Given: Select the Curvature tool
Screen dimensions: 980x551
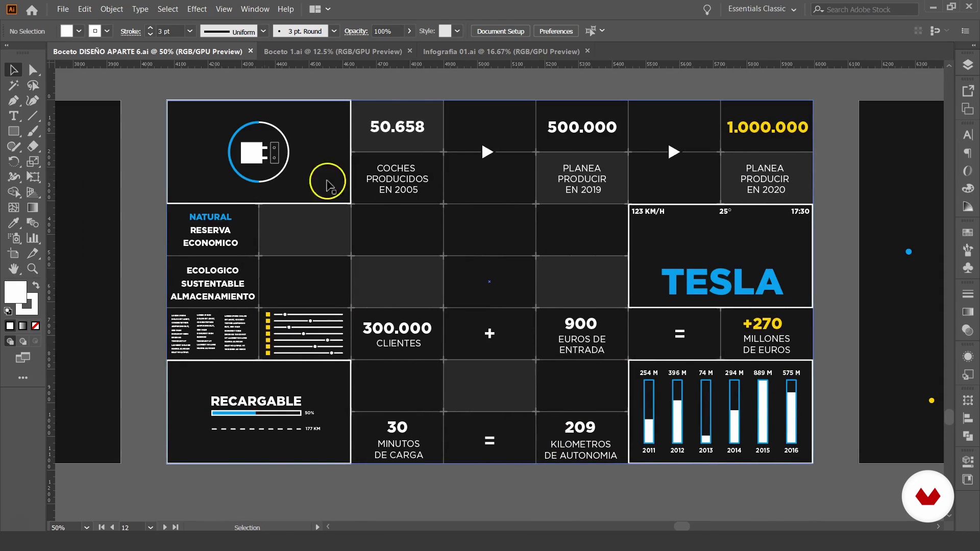Looking at the screenshot, I should (x=33, y=101).
